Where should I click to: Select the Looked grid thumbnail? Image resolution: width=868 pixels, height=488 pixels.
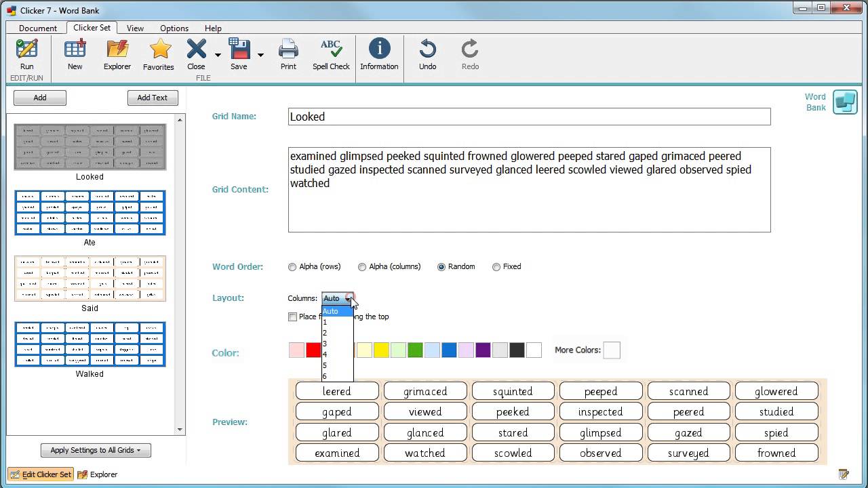pos(90,146)
